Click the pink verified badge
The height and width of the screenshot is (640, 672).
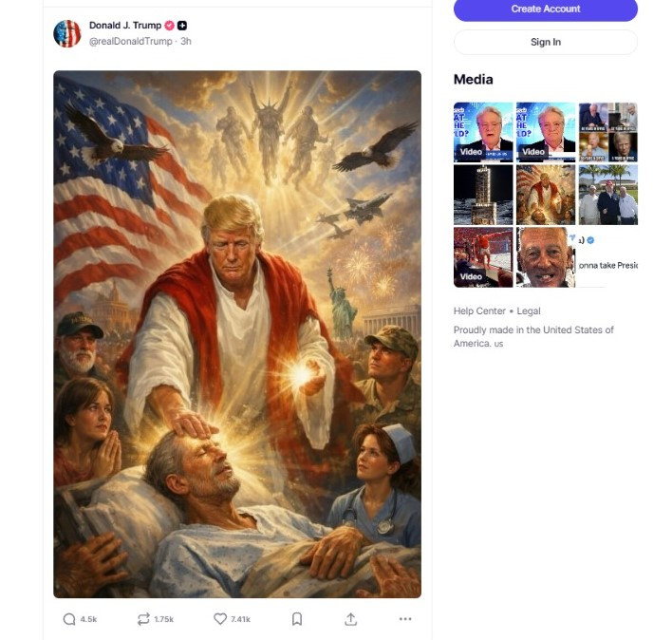169,26
